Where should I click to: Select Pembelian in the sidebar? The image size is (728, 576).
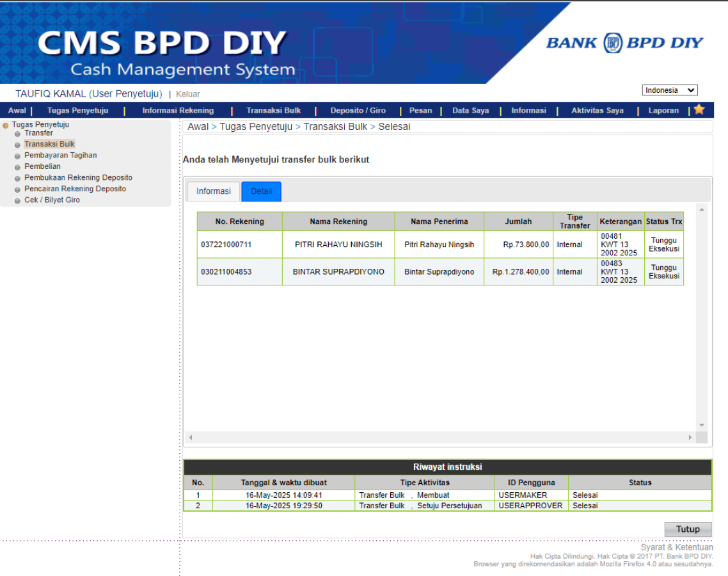click(x=43, y=166)
